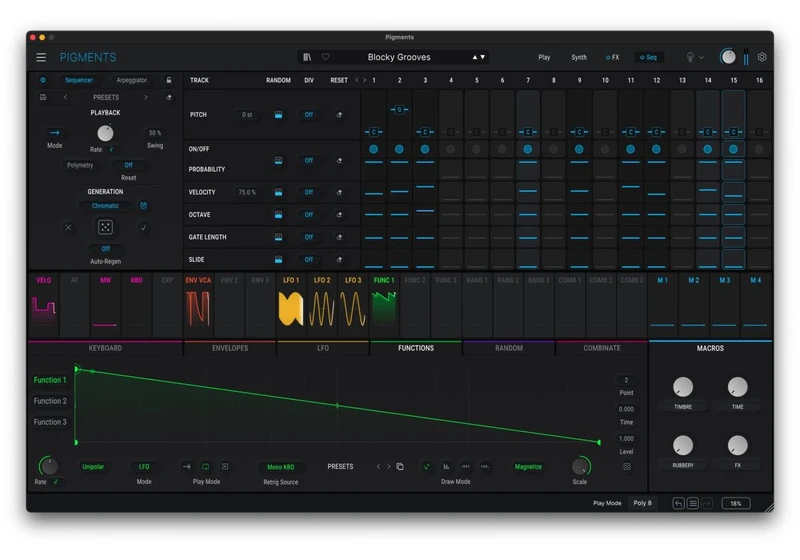Favorite the Blocky Grooves preset with heart icon
The image size is (800, 560).
(325, 57)
